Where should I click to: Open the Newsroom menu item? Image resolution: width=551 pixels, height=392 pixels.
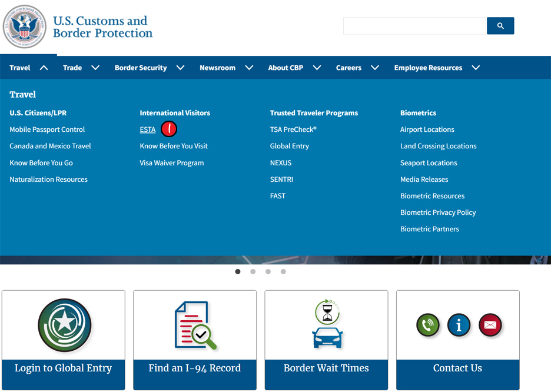pyautogui.click(x=218, y=68)
